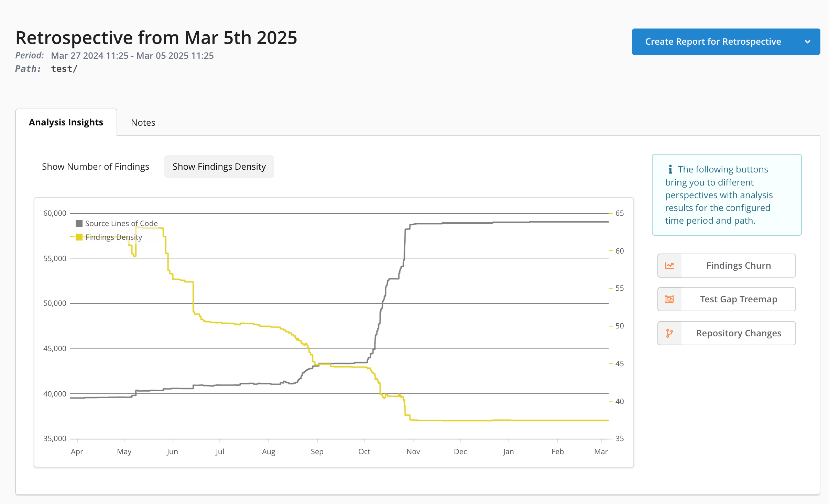Click the Source Lines of Code legend label
The width and height of the screenshot is (829, 504).
[x=121, y=223]
